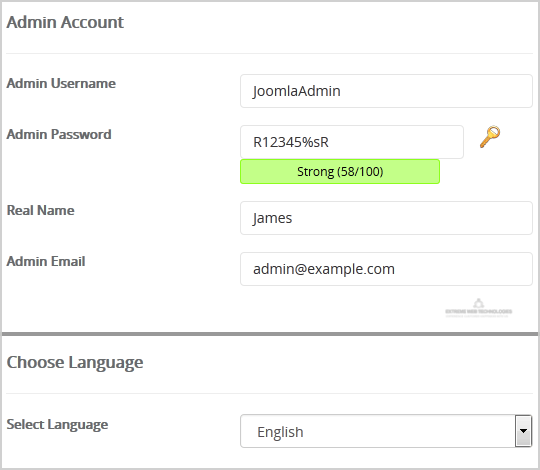Click the Admin Email label
The height and width of the screenshot is (470, 540).
pyautogui.click(x=46, y=261)
